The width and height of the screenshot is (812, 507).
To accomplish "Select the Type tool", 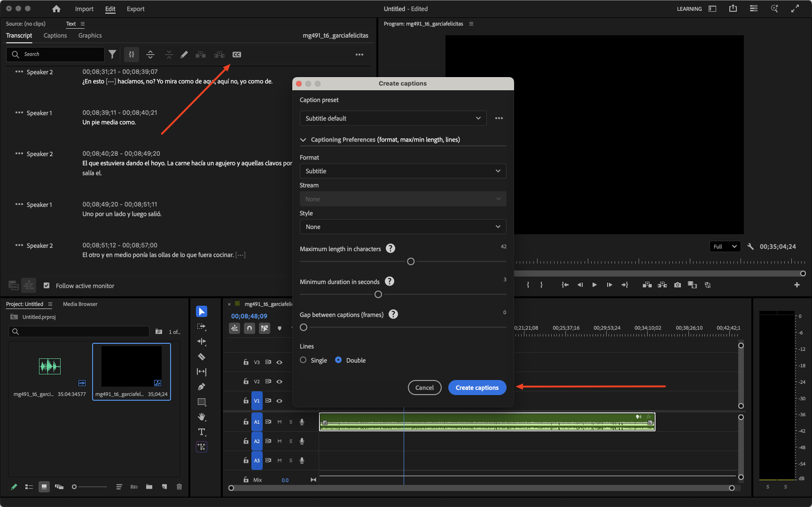I will tap(202, 432).
